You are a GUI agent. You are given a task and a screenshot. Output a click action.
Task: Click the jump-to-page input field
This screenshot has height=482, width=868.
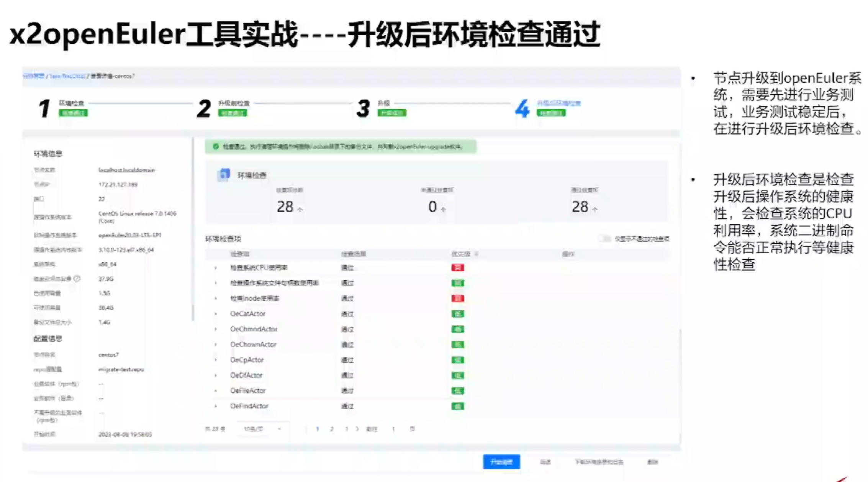[393, 429]
